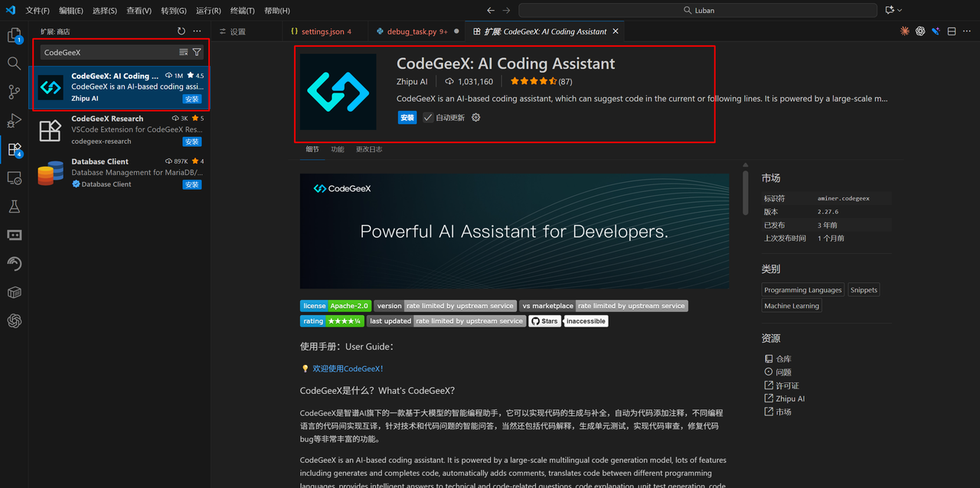Click the filter extensions funnel icon

(x=197, y=54)
